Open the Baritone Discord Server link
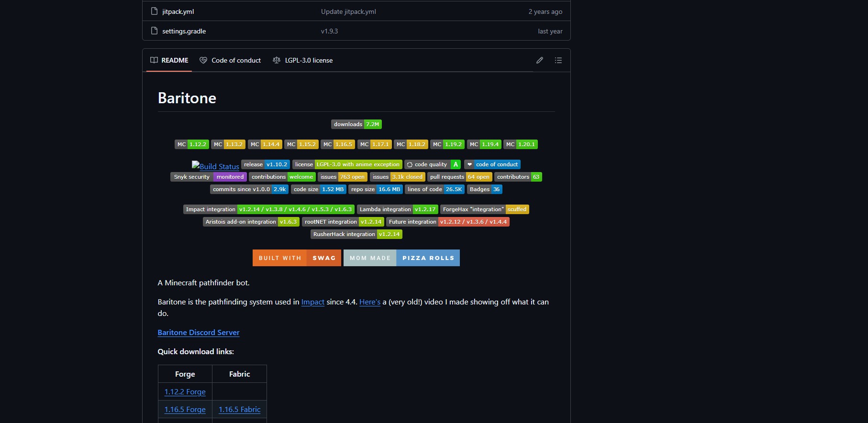The height and width of the screenshot is (423, 868). 199,333
